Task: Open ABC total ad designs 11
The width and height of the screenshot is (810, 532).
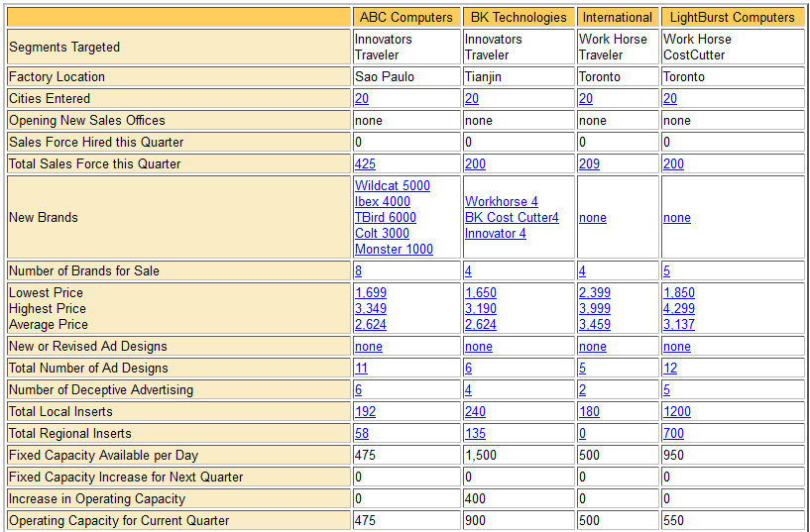Action: (x=361, y=369)
